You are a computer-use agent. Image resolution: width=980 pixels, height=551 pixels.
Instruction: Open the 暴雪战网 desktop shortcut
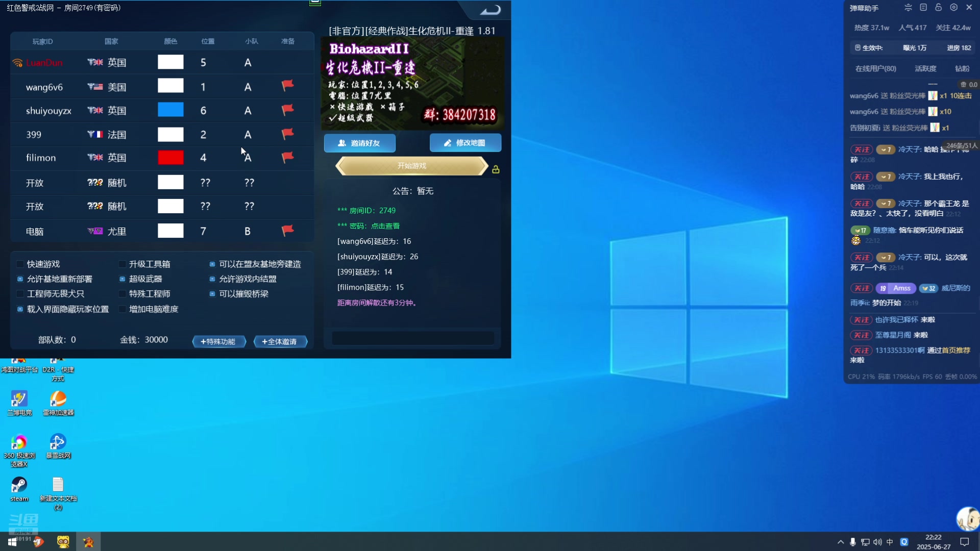[x=58, y=446]
